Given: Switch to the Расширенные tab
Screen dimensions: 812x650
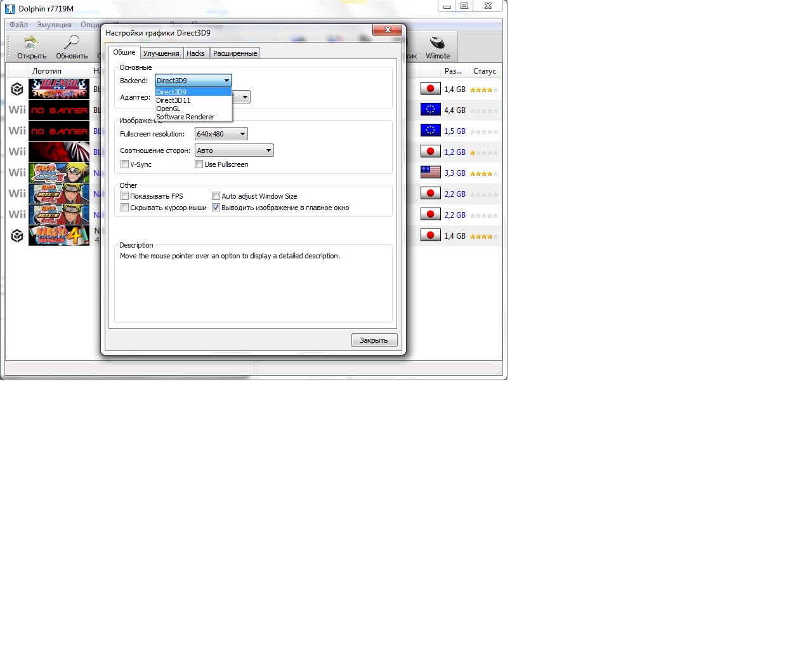Looking at the screenshot, I should tap(235, 53).
